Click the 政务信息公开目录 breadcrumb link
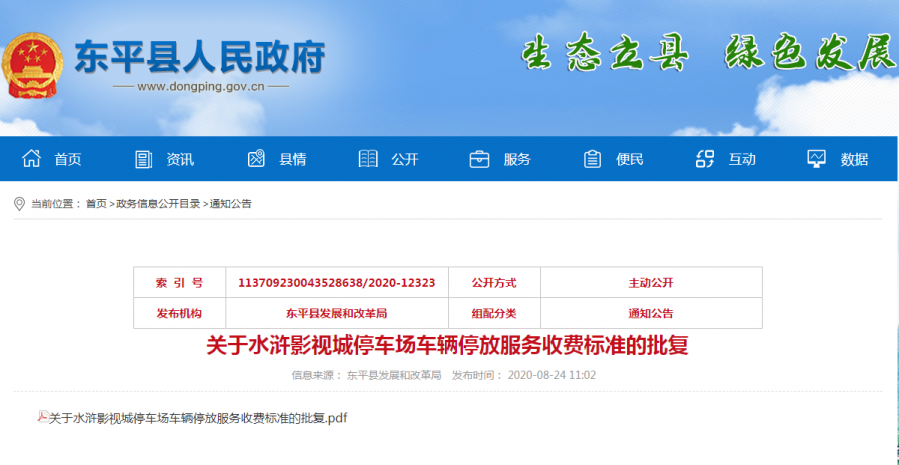899x465 pixels. 158,204
